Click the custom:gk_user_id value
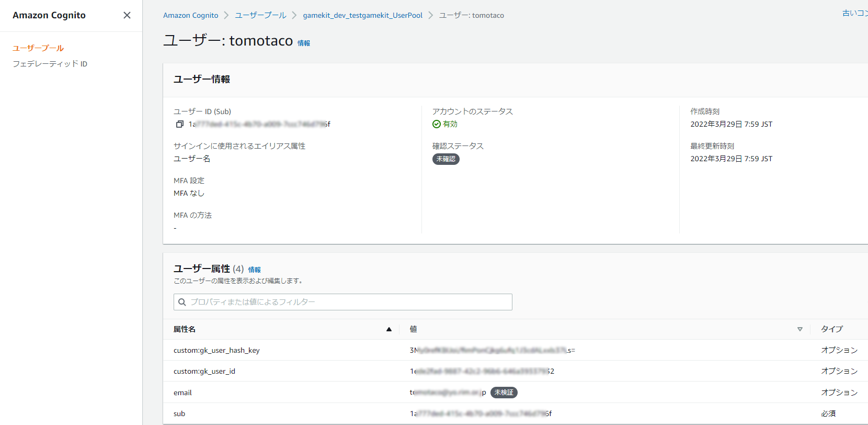868x425 pixels. pos(482,371)
